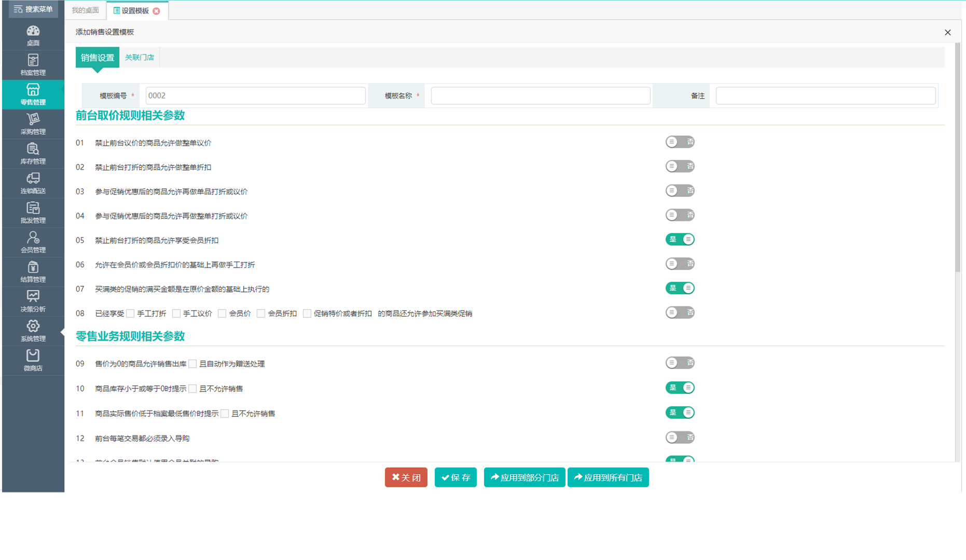
Task: Toggle switch for rule 04 整单打折或议价
Action: 680,215
